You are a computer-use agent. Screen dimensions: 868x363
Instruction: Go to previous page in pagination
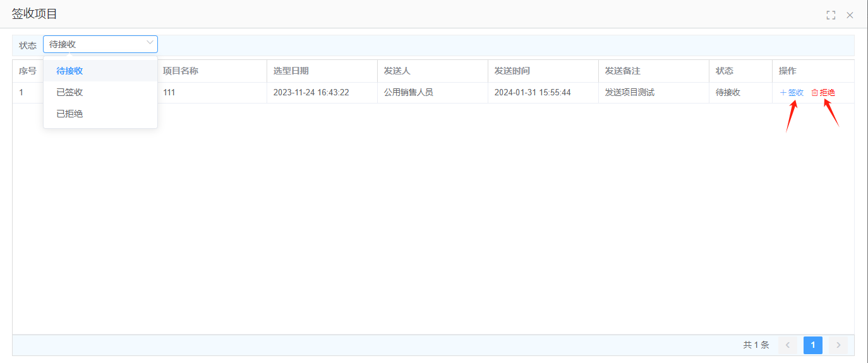(x=787, y=345)
